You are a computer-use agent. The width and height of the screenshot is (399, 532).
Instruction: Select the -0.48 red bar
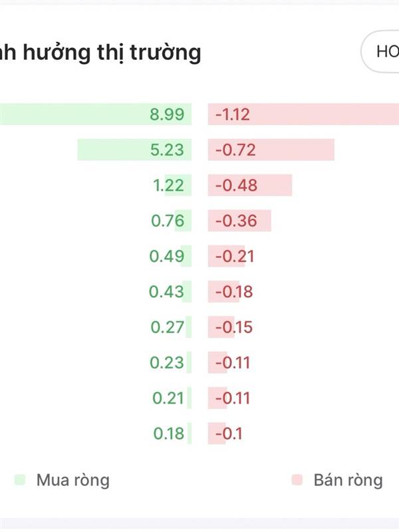coord(250,186)
